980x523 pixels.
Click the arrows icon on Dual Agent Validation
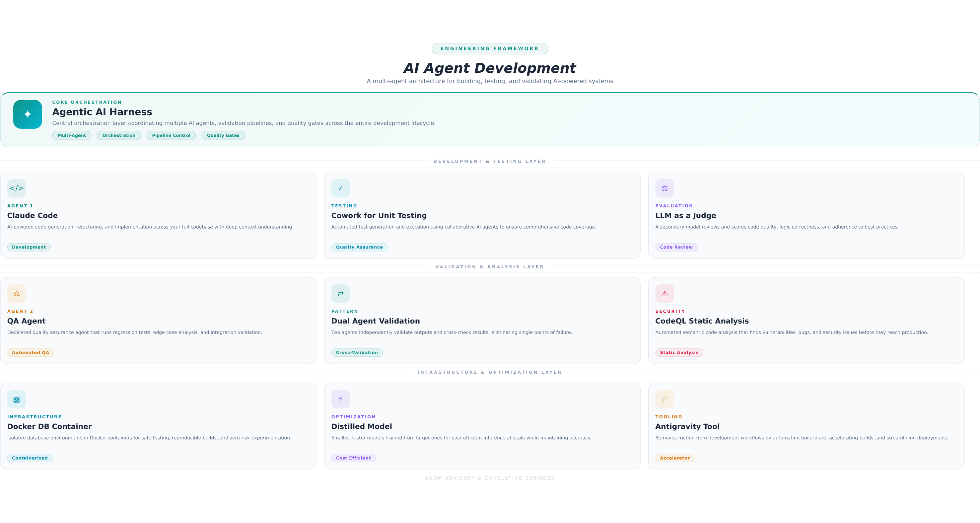340,293
